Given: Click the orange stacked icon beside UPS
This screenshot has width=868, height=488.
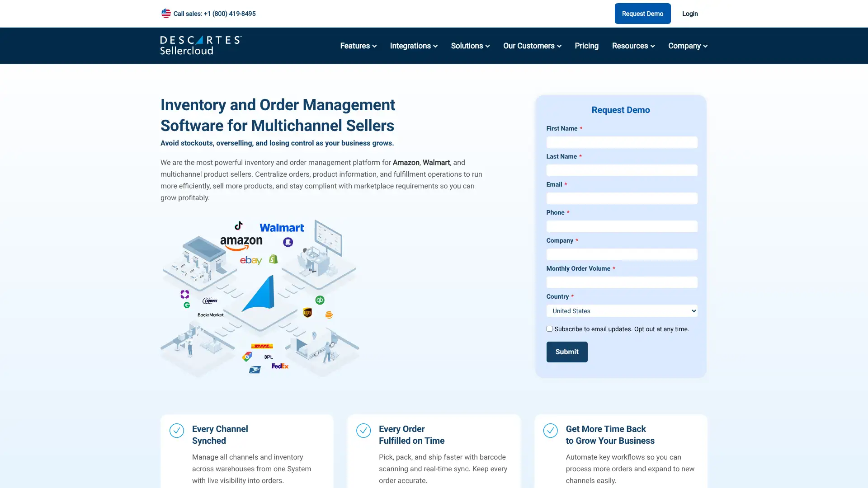Looking at the screenshot, I should tap(329, 315).
